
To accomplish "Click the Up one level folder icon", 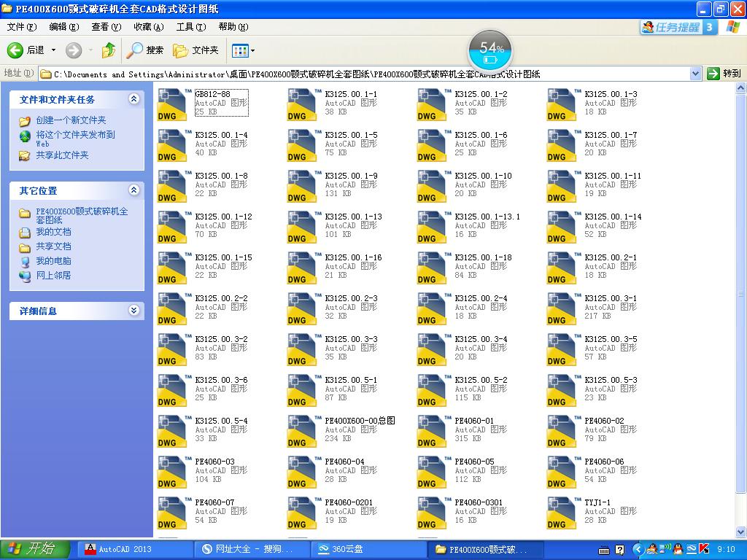I will [x=109, y=50].
